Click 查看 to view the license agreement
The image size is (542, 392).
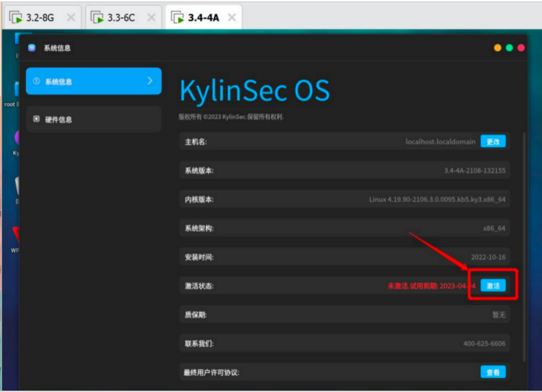pos(493,372)
